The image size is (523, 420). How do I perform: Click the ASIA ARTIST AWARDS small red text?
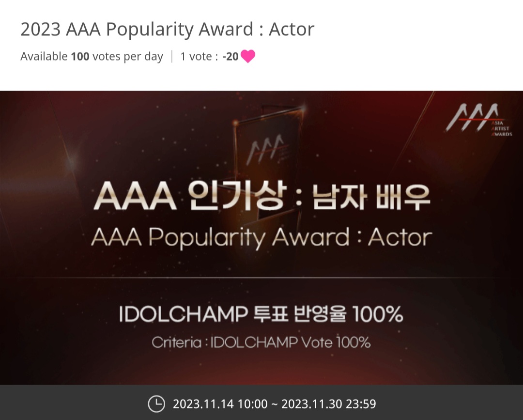(502, 129)
